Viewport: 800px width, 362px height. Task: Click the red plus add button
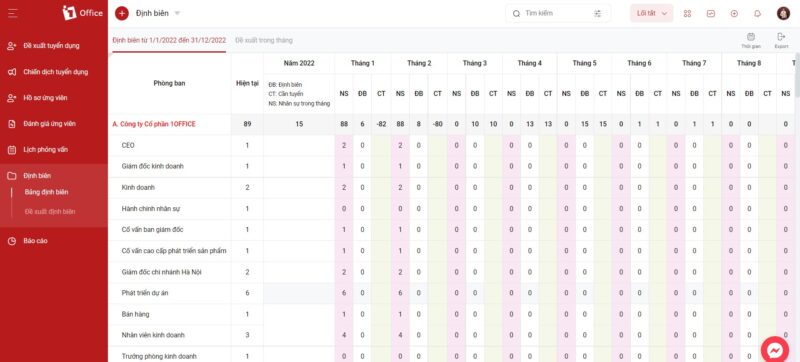121,13
